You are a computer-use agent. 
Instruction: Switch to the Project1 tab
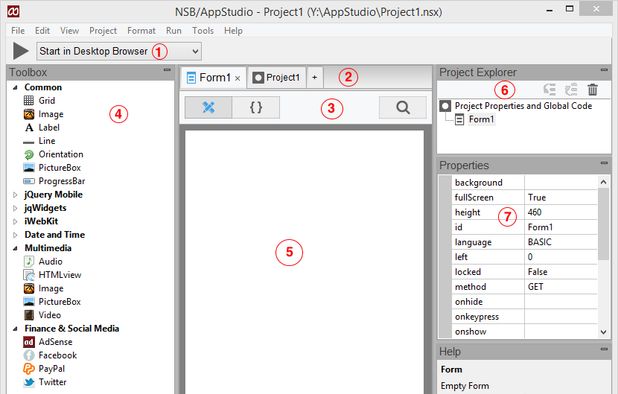click(276, 78)
